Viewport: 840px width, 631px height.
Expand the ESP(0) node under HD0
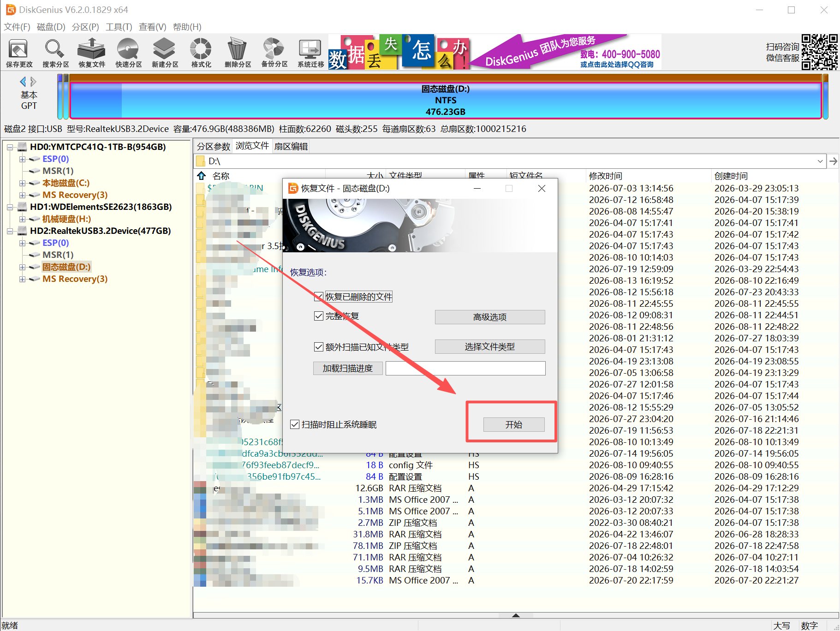[x=22, y=159]
